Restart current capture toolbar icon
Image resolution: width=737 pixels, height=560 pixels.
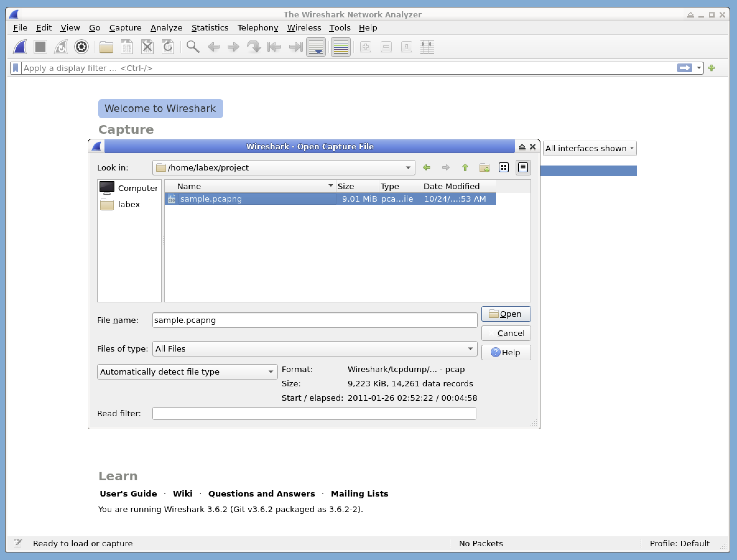(x=61, y=47)
